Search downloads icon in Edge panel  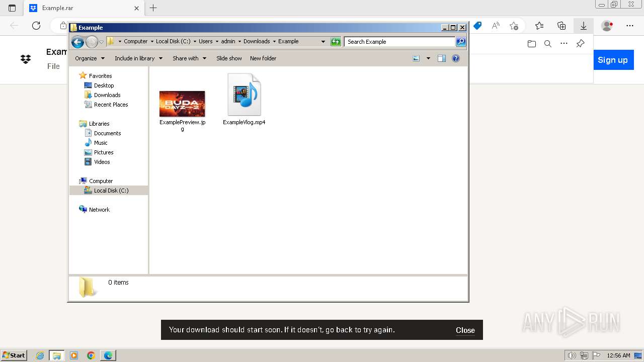[x=548, y=44]
